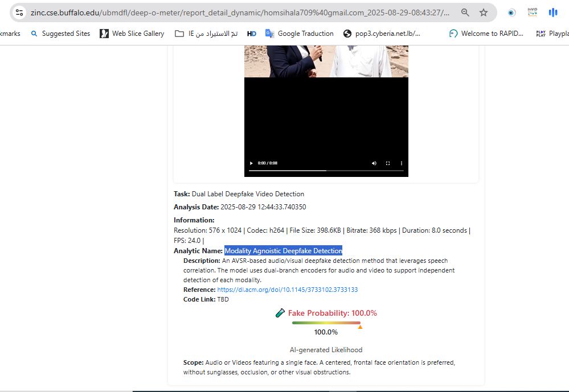569x392 pixels.
Task: Open the InVID extension
Action: pyautogui.click(x=533, y=13)
